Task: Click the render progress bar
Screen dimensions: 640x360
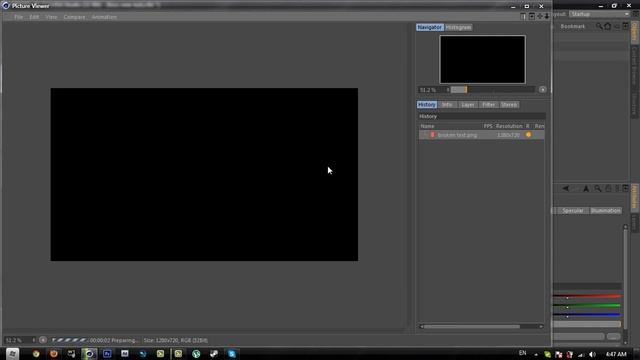Action: [x=69, y=340]
